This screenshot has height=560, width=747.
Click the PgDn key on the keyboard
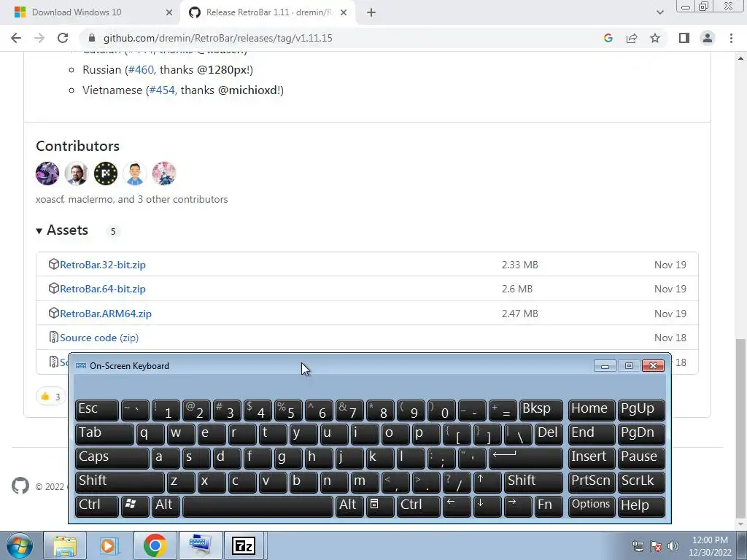641,434
